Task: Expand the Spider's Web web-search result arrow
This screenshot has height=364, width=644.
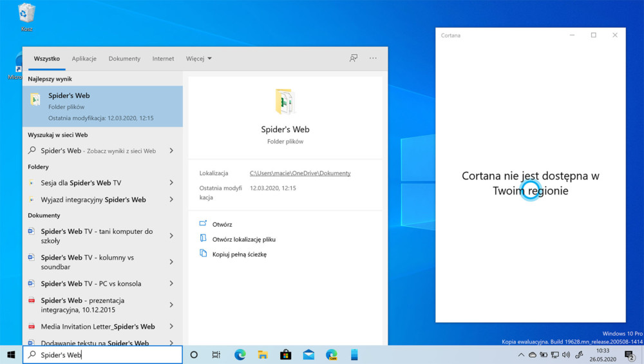Action: [x=171, y=151]
